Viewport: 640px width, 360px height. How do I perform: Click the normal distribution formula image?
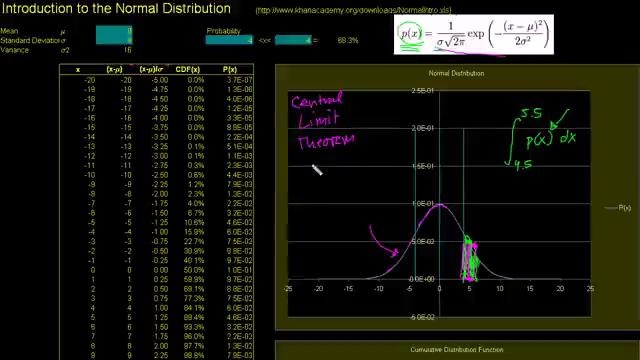[x=473, y=35]
